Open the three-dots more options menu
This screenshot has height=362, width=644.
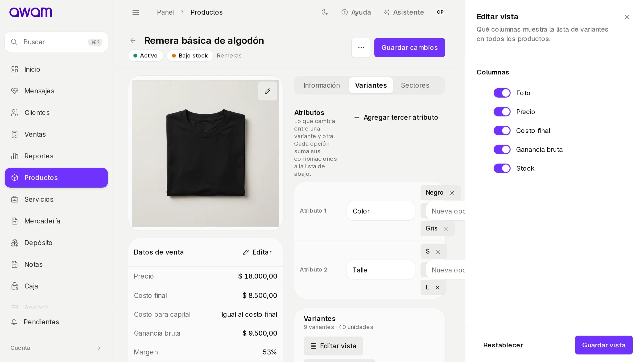coord(361,48)
